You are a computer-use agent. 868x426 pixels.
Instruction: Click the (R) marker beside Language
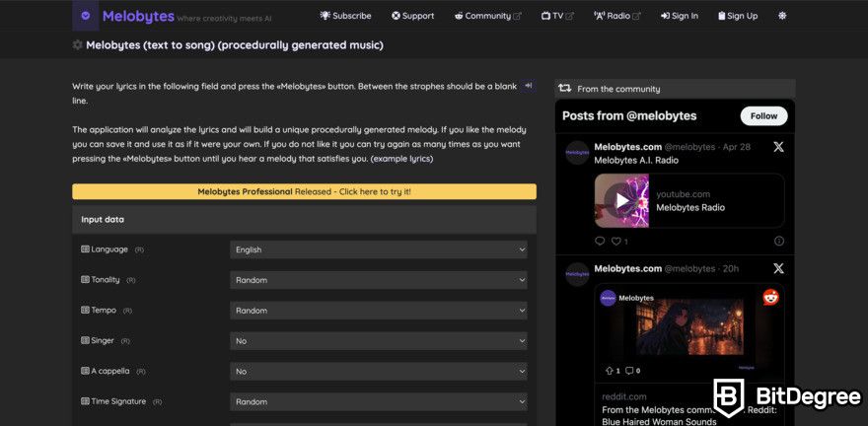pos(139,250)
